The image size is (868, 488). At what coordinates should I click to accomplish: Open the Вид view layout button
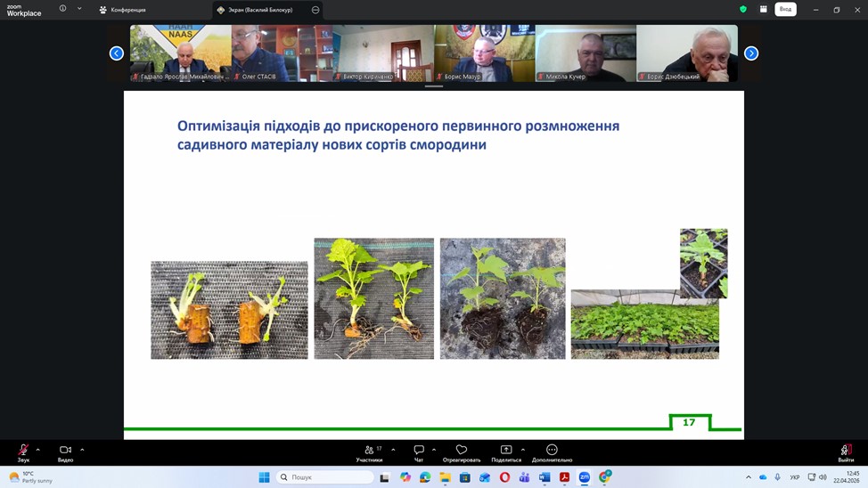(785, 9)
